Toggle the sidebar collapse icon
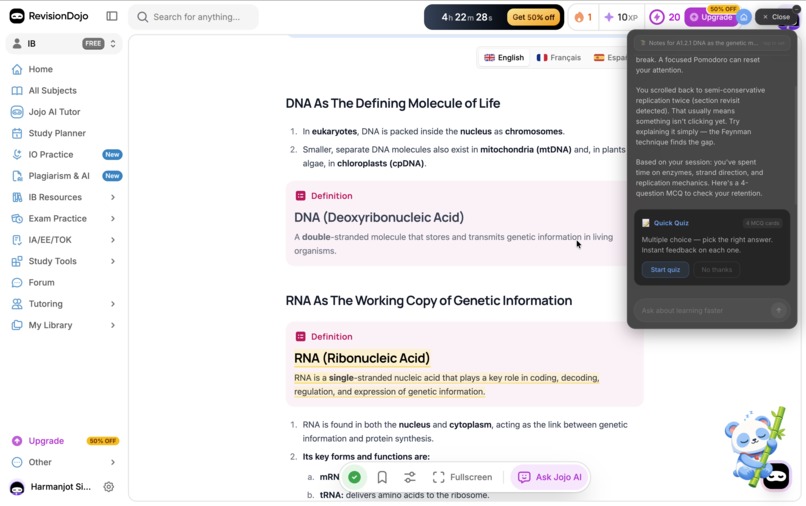 (112, 16)
